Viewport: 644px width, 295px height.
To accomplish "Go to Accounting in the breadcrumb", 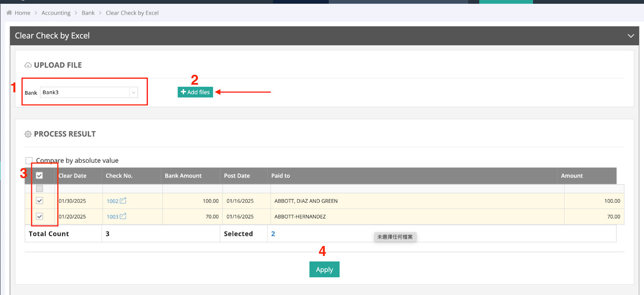I will click(56, 13).
